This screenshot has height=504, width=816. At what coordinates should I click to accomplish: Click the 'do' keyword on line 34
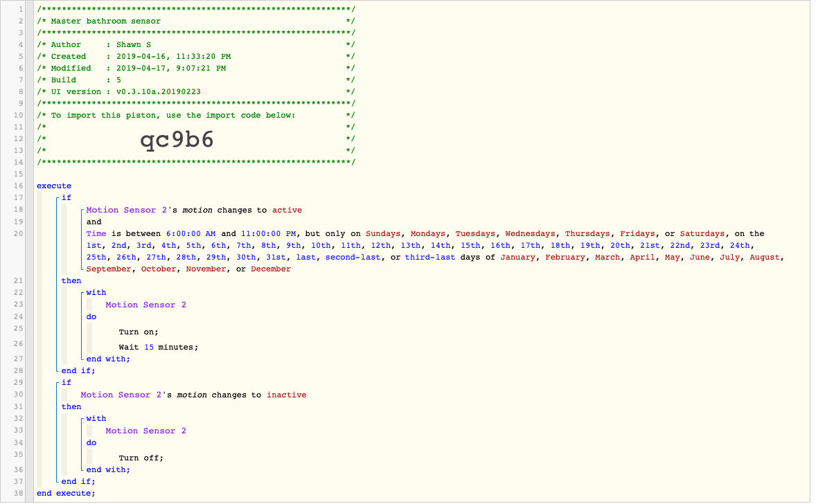coord(91,442)
